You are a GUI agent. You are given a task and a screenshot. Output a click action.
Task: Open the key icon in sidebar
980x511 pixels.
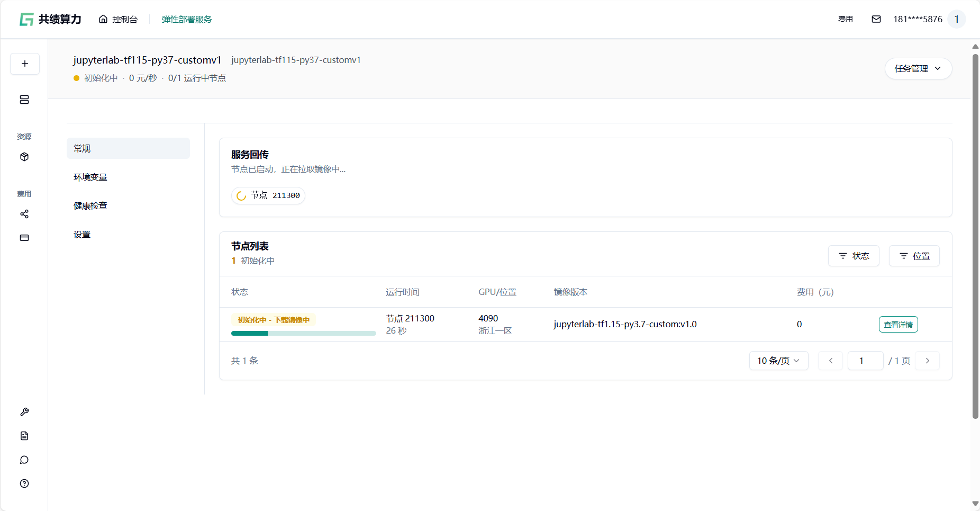[x=24, y=412]
